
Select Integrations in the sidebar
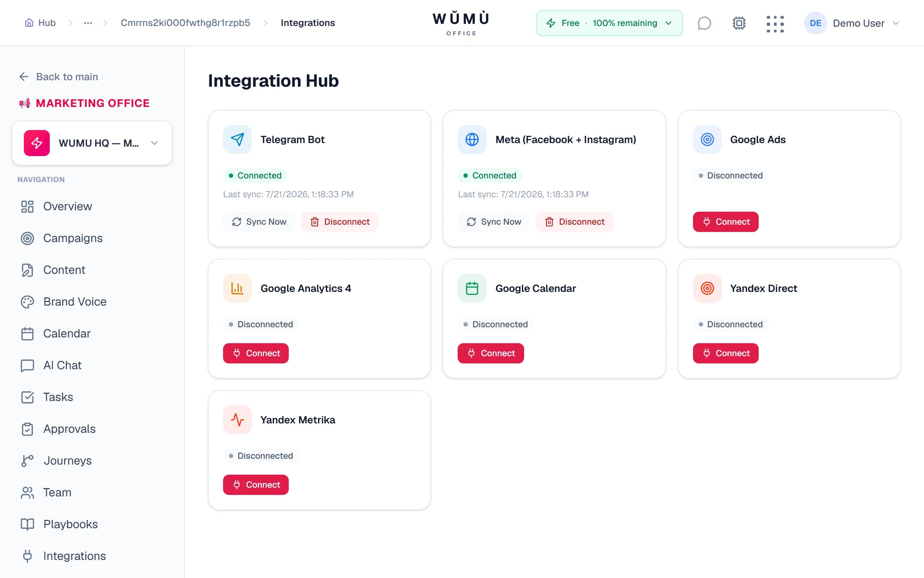(x=92, y=556)
